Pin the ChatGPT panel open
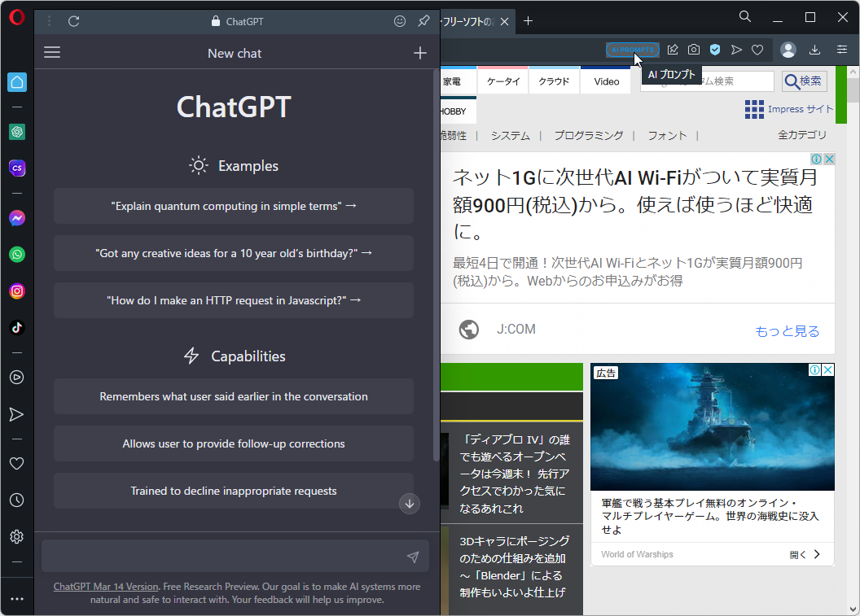Image resolution: width=860 pixels, height=616 pixels. click(423, 21)
